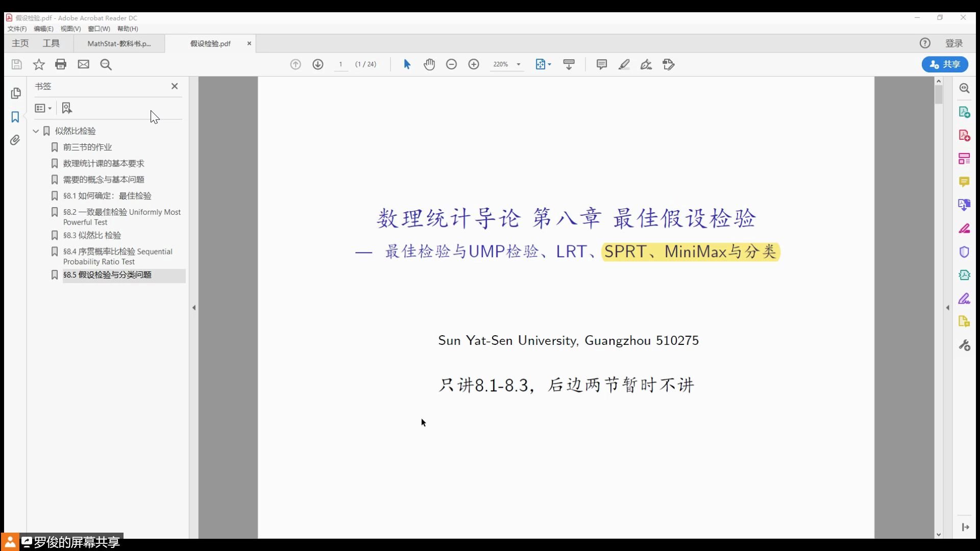Image resolution: width=980 pixels, height=551 pixels.
Task: Open the 文件(F) menu
Action: click(17, 29)
